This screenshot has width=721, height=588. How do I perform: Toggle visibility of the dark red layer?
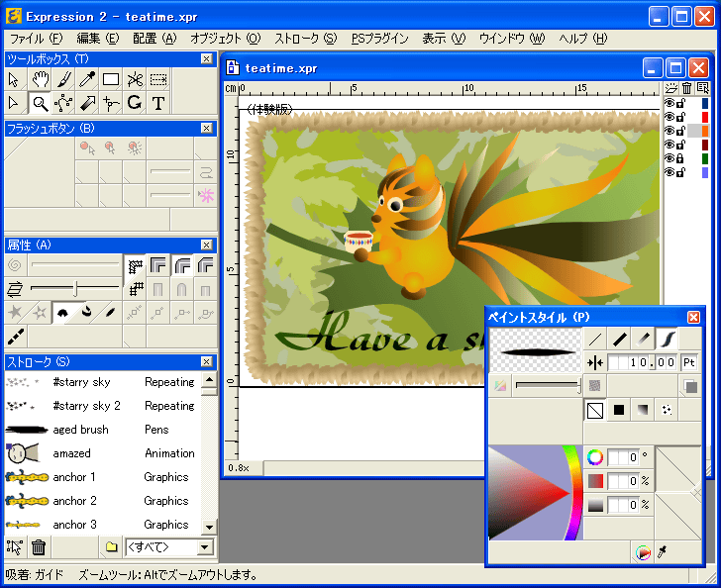tap(669, 145)
